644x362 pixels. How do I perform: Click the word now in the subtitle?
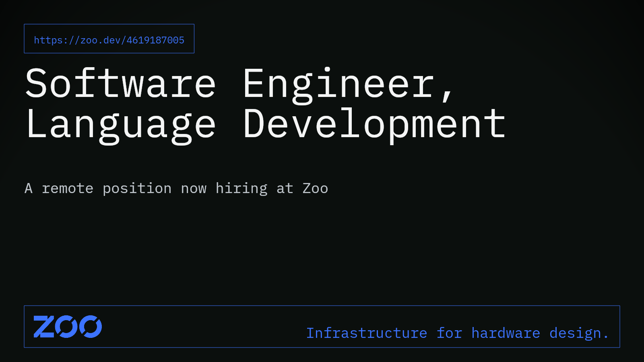click(x=194, y=188)
